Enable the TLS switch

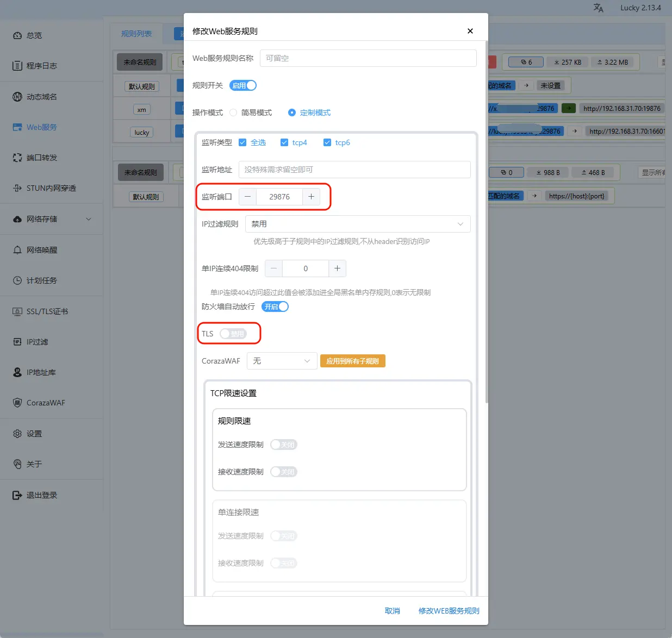point(233,334)
